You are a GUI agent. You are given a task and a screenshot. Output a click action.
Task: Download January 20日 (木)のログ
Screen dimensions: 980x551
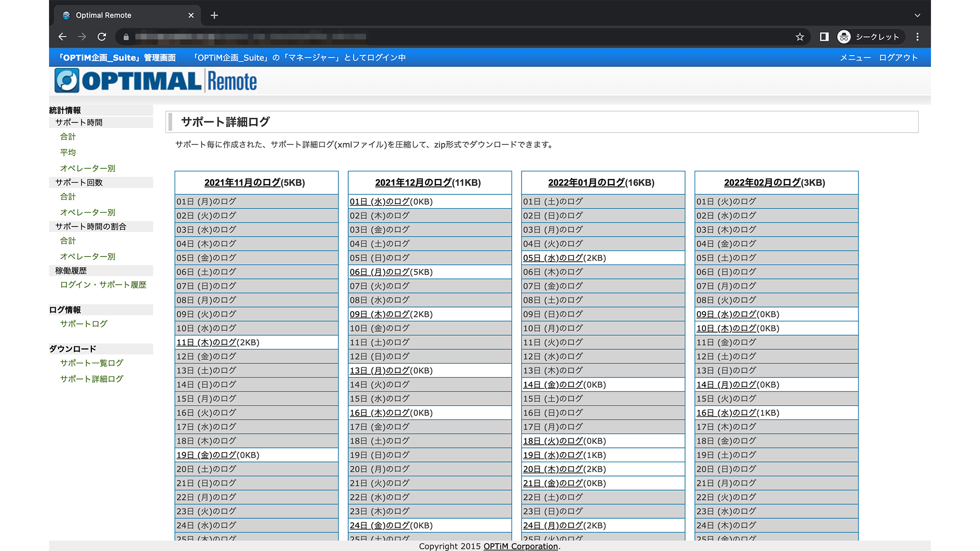(553, 469)
